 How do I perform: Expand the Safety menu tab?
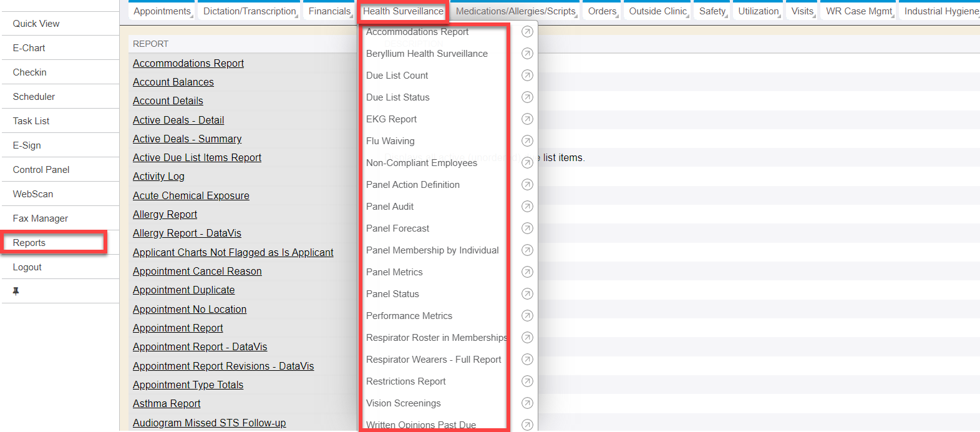[x=712, y=11]
